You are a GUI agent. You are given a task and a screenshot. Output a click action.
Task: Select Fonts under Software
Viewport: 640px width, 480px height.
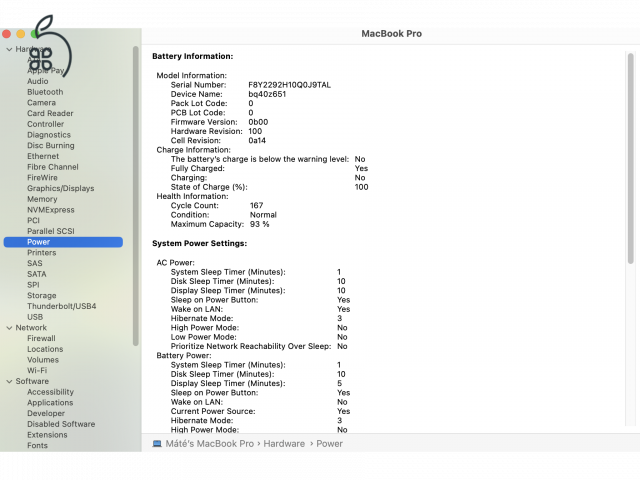pos(37,445)
